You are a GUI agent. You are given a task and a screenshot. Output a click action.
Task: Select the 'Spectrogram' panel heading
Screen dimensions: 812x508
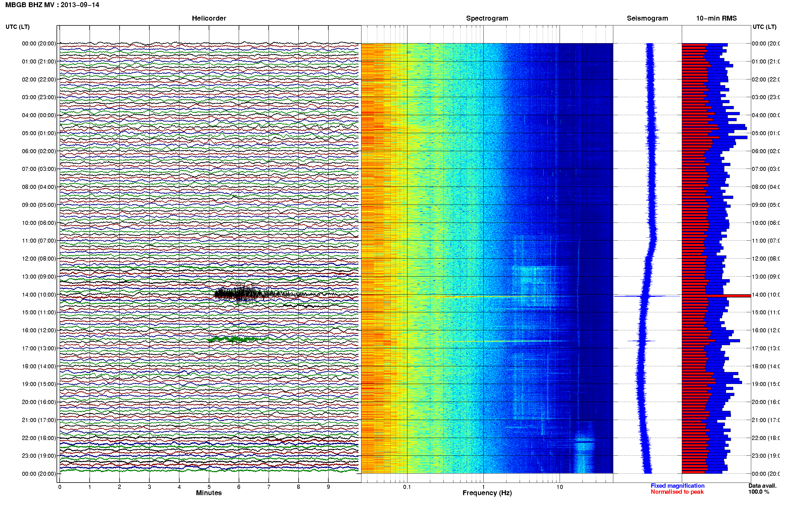click(487, 18)
